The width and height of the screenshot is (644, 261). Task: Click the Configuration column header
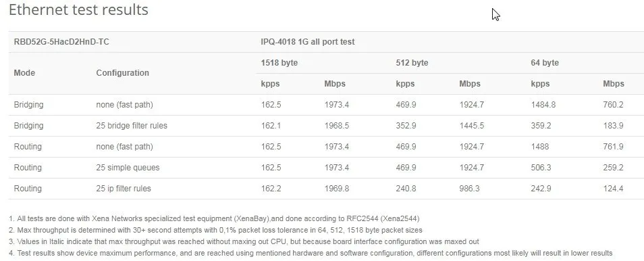coord(122,73)
